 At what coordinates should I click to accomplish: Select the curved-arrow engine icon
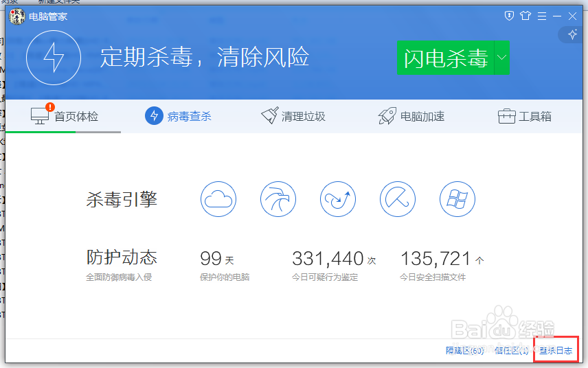pyautogui.click(x=338, y=199)
